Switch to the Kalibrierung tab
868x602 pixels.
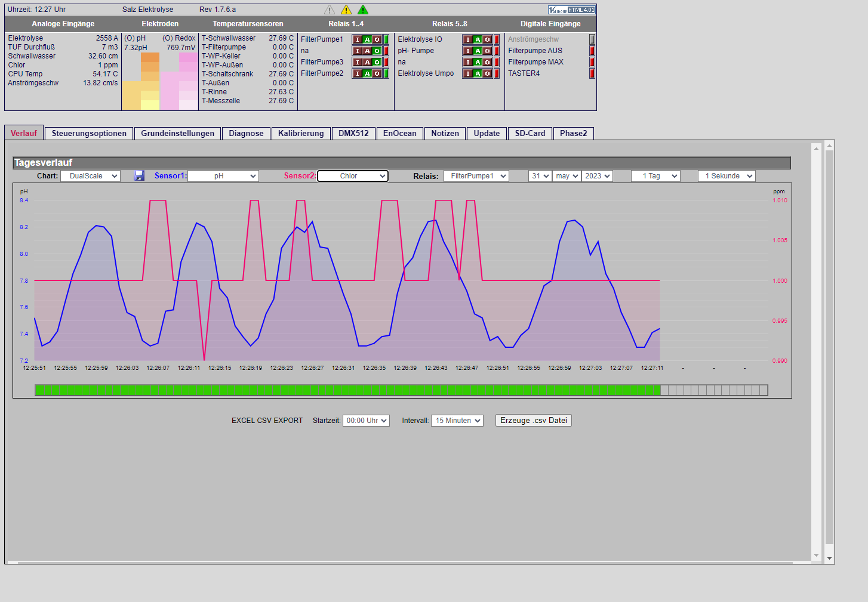click(301, 133)
